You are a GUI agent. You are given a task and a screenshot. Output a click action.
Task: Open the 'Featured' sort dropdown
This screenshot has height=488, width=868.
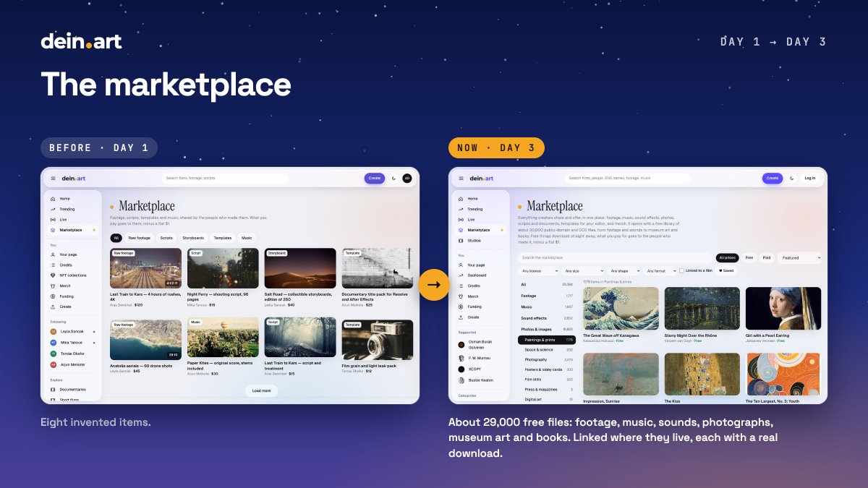[800, 257]
